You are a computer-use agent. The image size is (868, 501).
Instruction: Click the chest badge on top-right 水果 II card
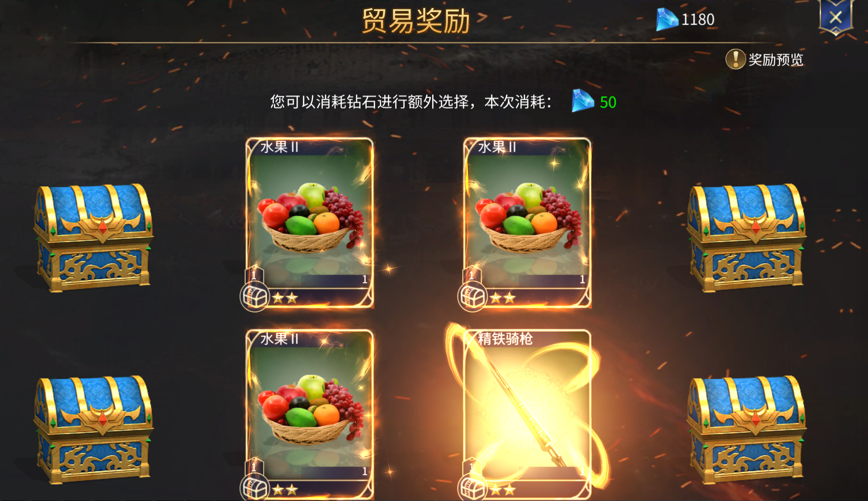click(x=472, y=297)
